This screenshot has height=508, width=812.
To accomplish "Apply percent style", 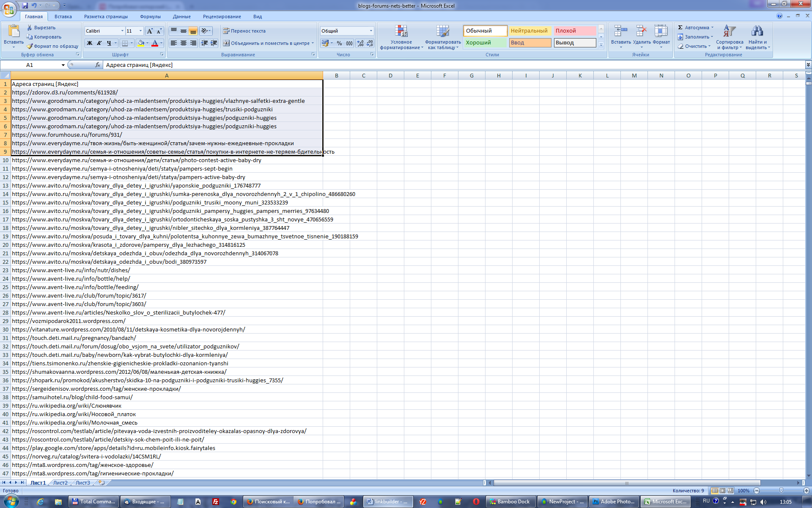I will pos(339,43).
